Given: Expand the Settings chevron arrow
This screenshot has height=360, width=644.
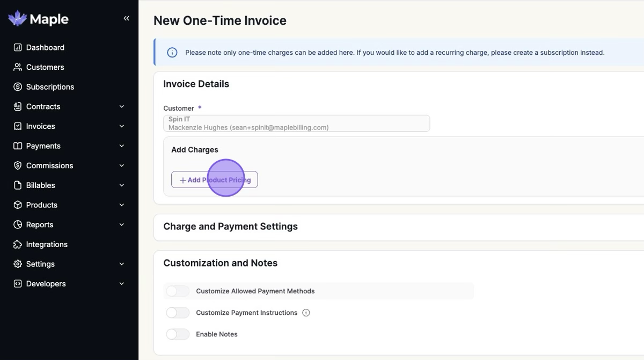Looking at the screenshot, I should [x=122, y=264].
